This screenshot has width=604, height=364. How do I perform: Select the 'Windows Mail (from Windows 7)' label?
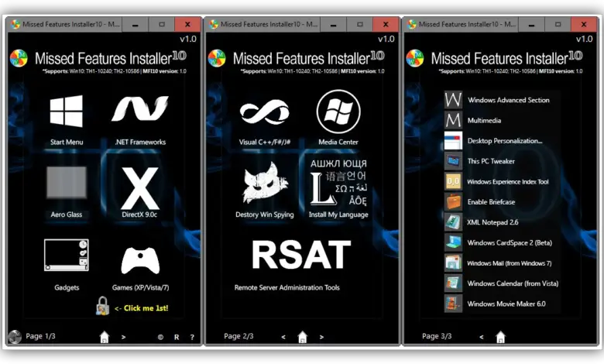point(510,263)
